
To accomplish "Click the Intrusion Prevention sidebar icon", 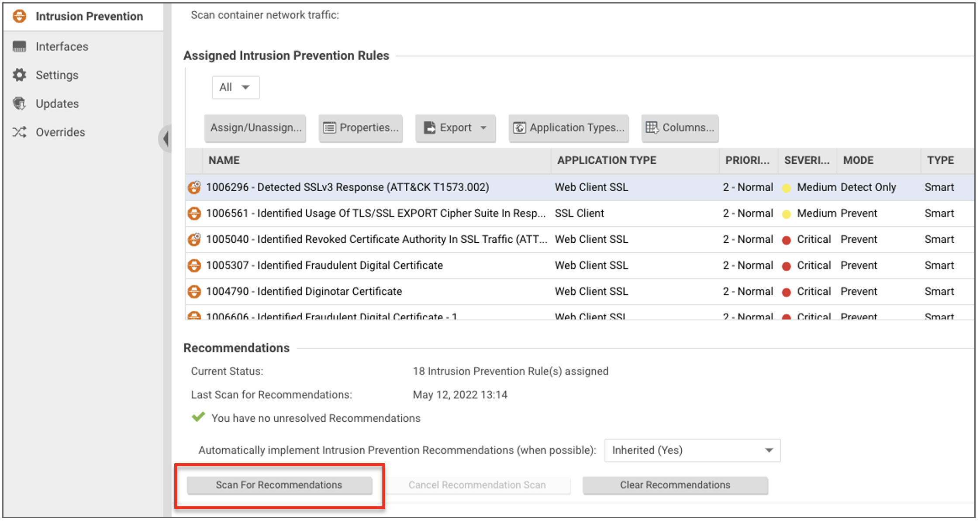I will [x=19, y=16].
